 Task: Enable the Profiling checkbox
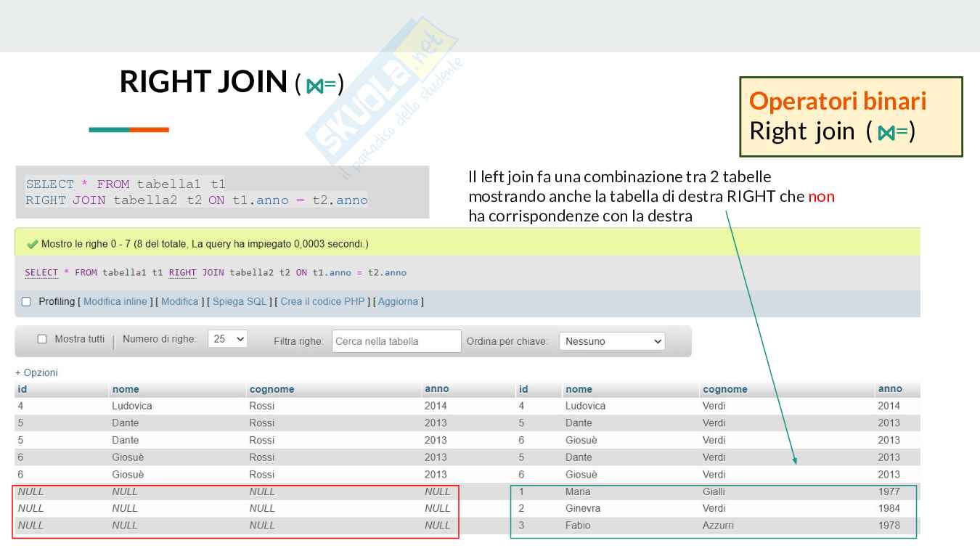tap(26, 302)
